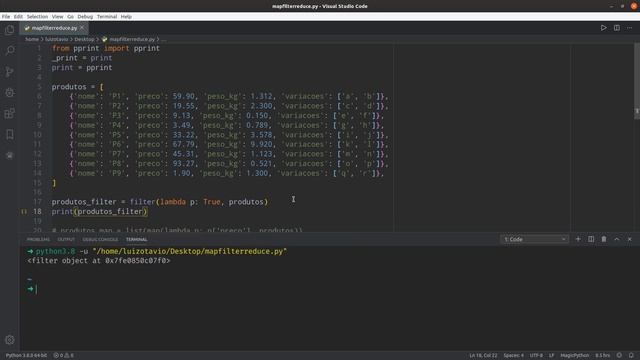Open the Terminal menu
640x360 pixels.
107,17
